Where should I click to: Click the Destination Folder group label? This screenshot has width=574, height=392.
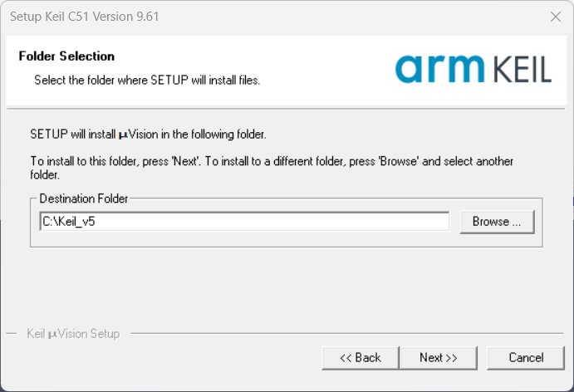tap(84, 198)
